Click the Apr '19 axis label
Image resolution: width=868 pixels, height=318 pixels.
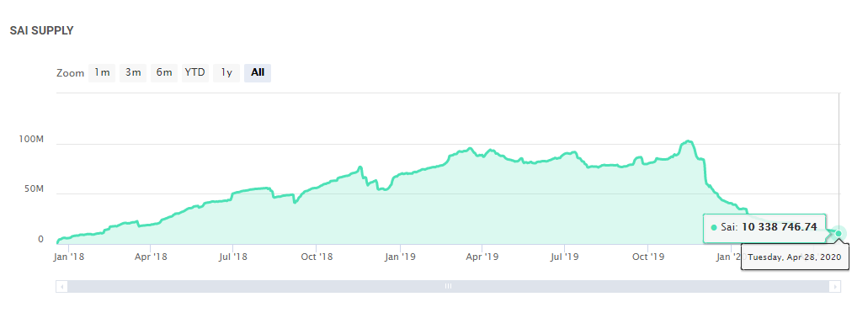(482, 257)
